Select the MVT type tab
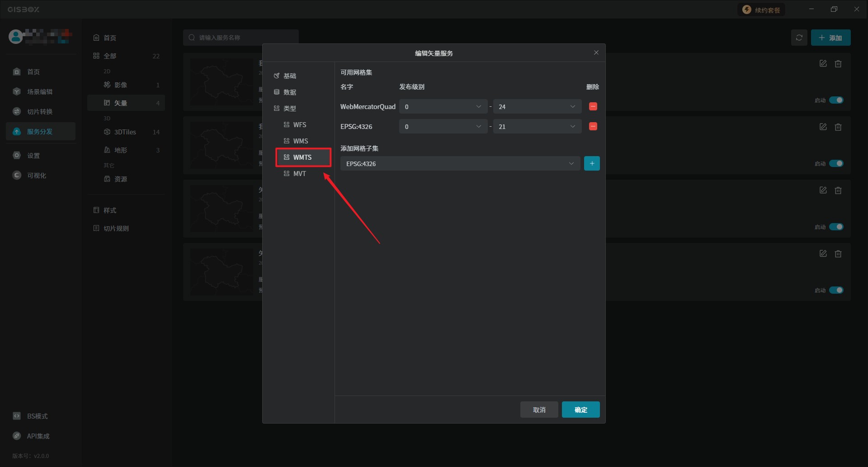868x467 pixels. coord(299,174)
